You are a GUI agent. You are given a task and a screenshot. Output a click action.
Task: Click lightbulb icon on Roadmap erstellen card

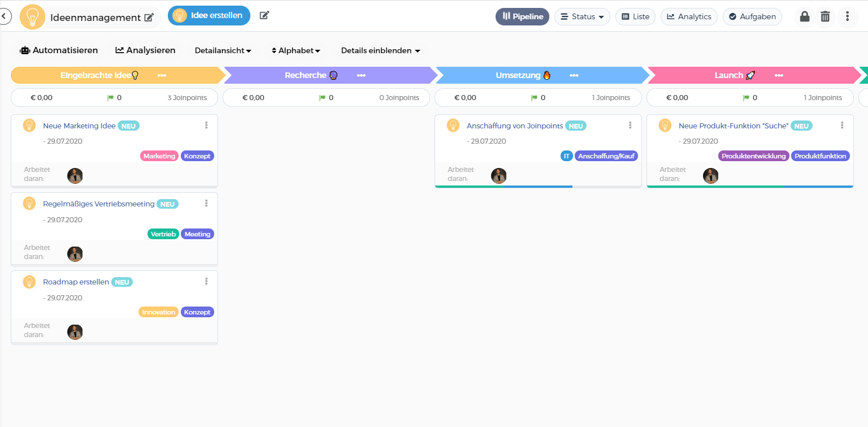[x=29, y=282]
